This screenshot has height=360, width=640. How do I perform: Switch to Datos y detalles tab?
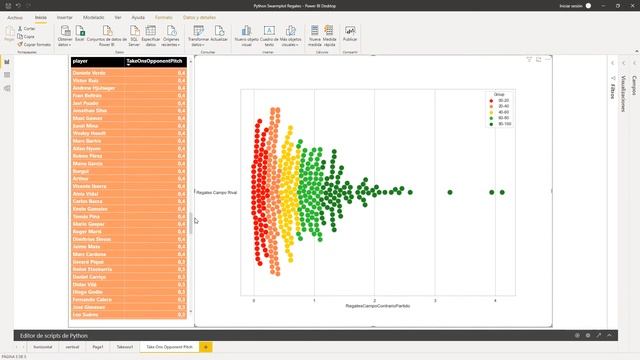(199, 18)
